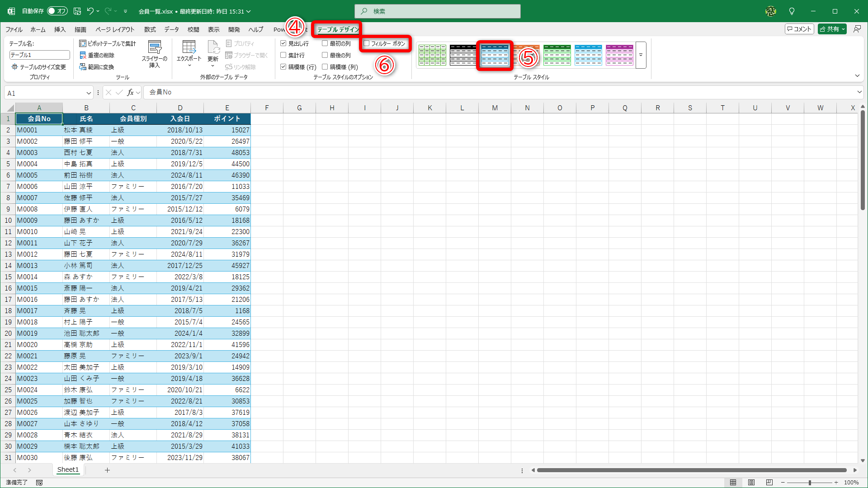
Task: Uncheck Banded Rows checkbox
Action: [283, 67]
